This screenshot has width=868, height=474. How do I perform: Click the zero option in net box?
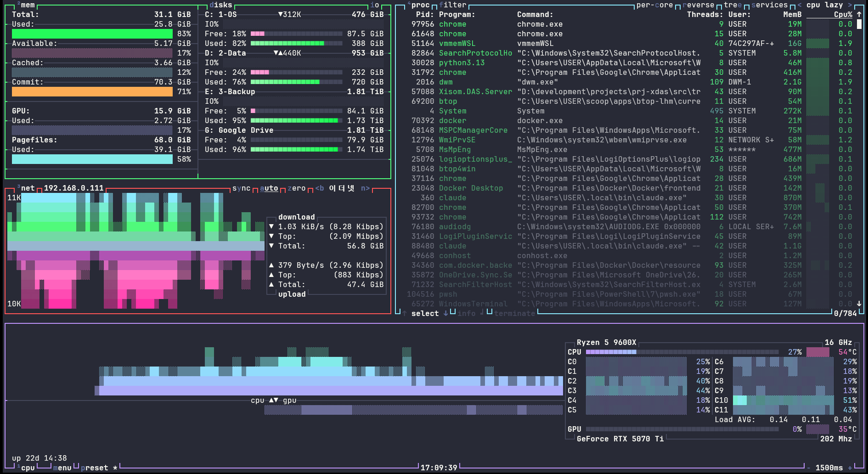[x=296, y=188]
